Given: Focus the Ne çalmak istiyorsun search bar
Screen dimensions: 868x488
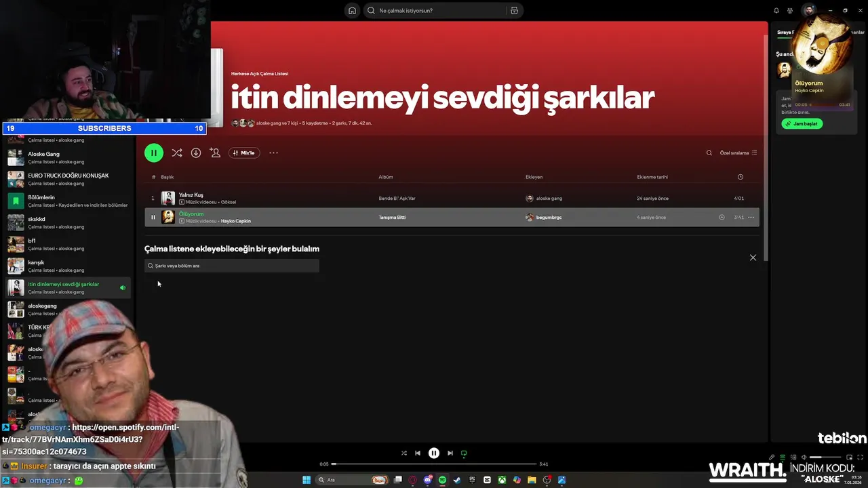Looking at the screenshot, I should click(435, 10).
